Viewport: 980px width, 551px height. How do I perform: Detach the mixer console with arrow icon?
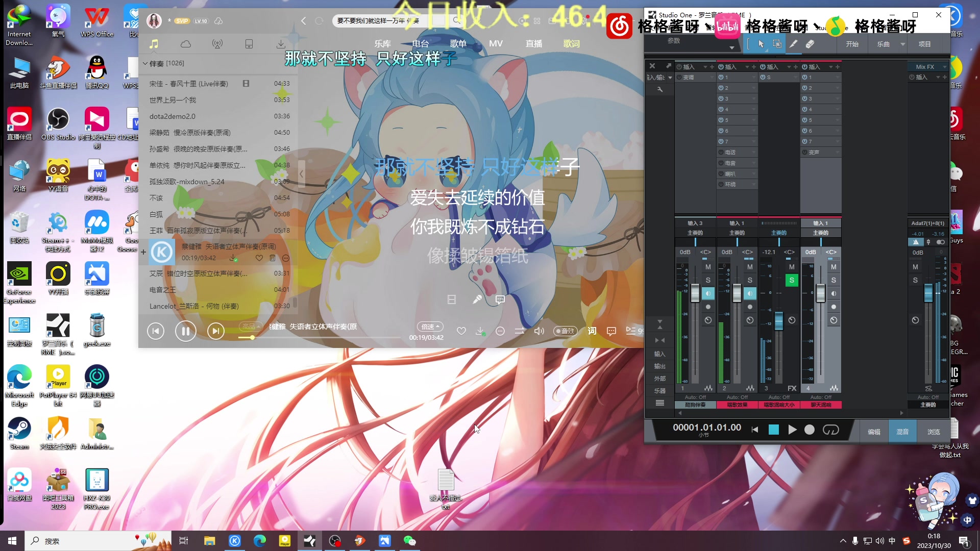pyautogui.click(x=668, y=66)
